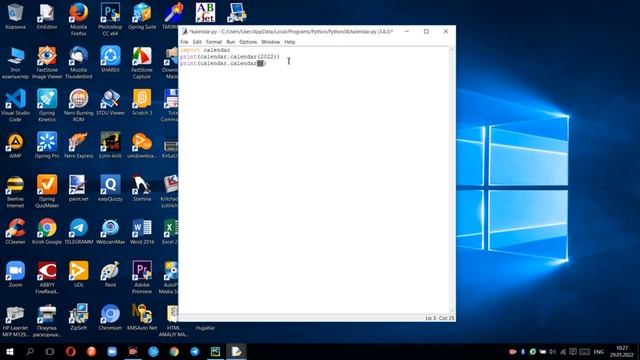Select the UDL desktop icon
640x360 pixels.
(x=78, y=274)
